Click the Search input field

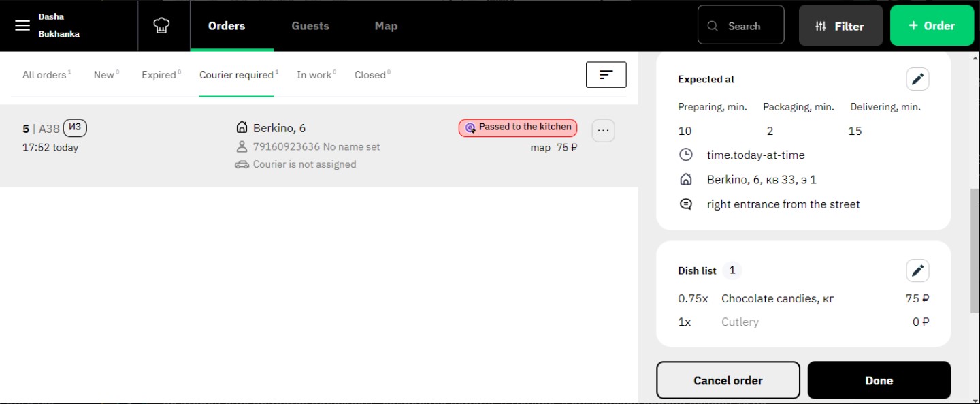740,26
